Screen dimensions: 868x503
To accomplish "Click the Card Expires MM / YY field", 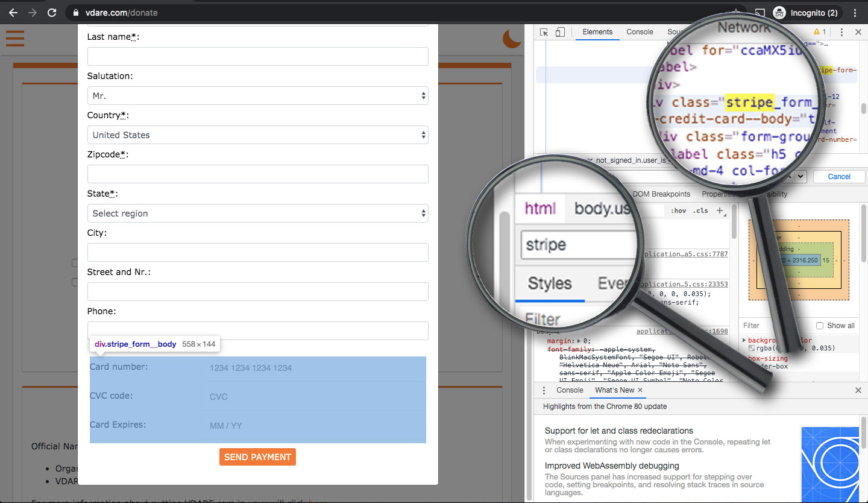I will click(x=313, y=426).
